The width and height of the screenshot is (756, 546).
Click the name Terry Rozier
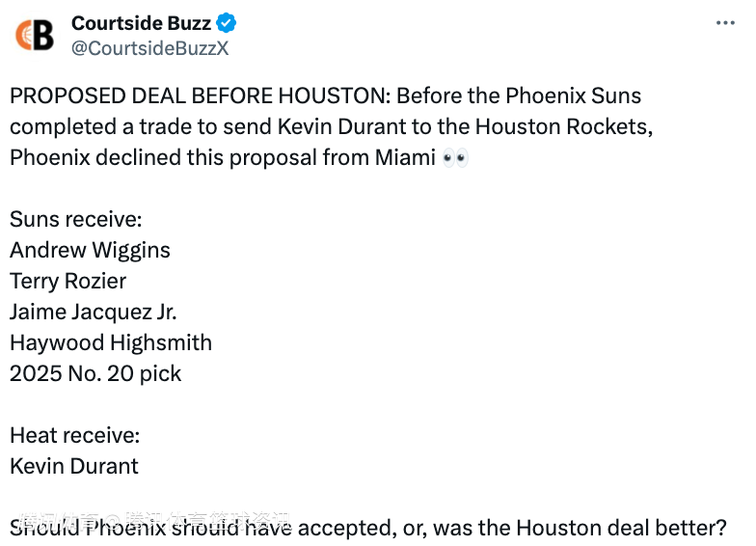(67, 282)
